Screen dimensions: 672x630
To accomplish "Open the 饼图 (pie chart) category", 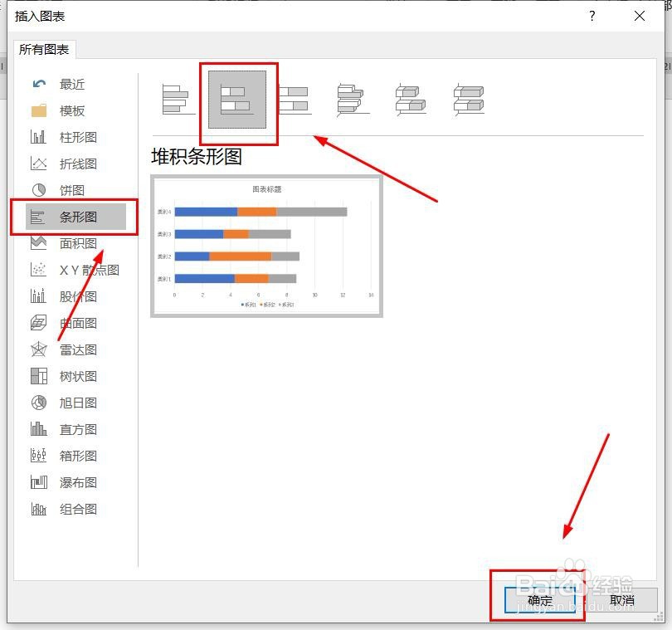I will pos(71,190).
